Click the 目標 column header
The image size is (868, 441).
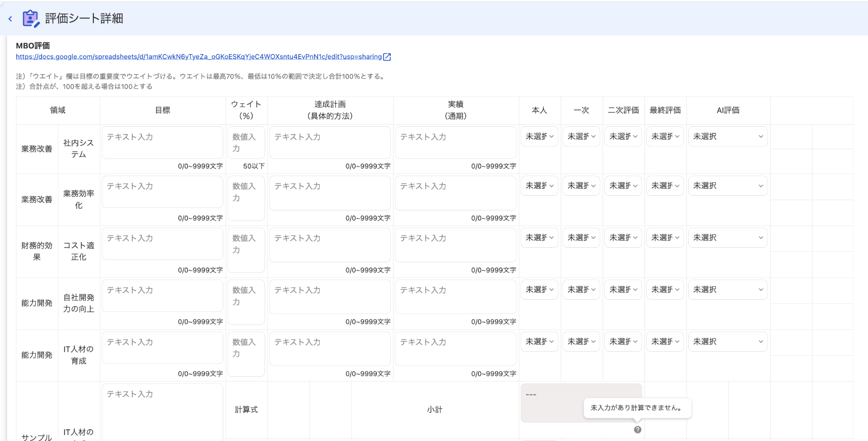coord(163,110)
